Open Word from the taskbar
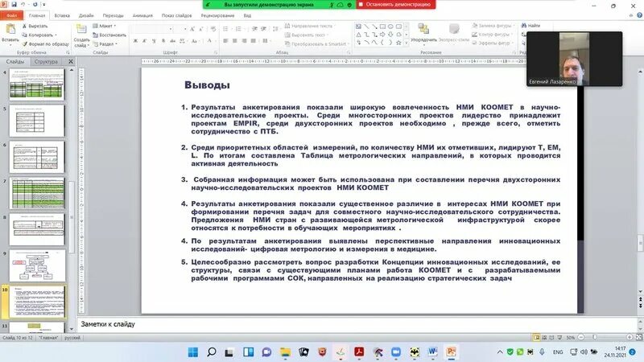This screenshot has width=644, height=362. coord(432,352)
